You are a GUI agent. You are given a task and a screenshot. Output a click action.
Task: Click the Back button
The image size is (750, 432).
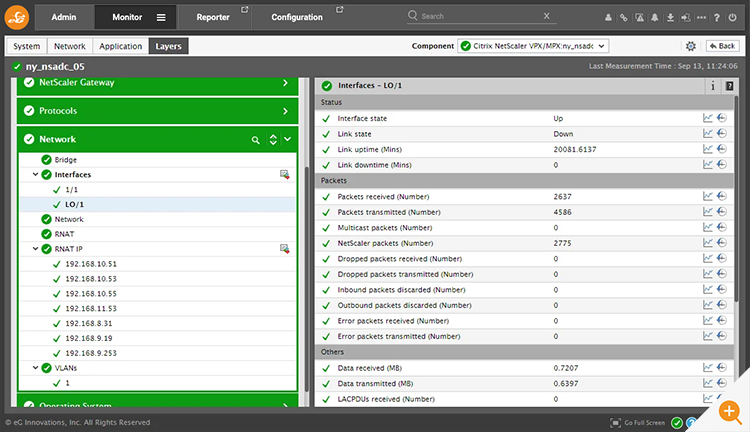pyautogui.click(x=722, y=46)
